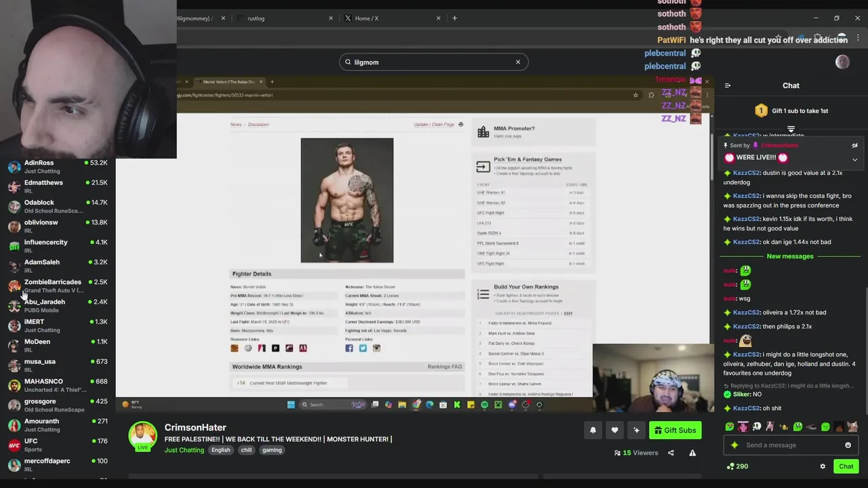
Task: Open the Facebook personal link icon on fighter page
Action: point(349,348)
